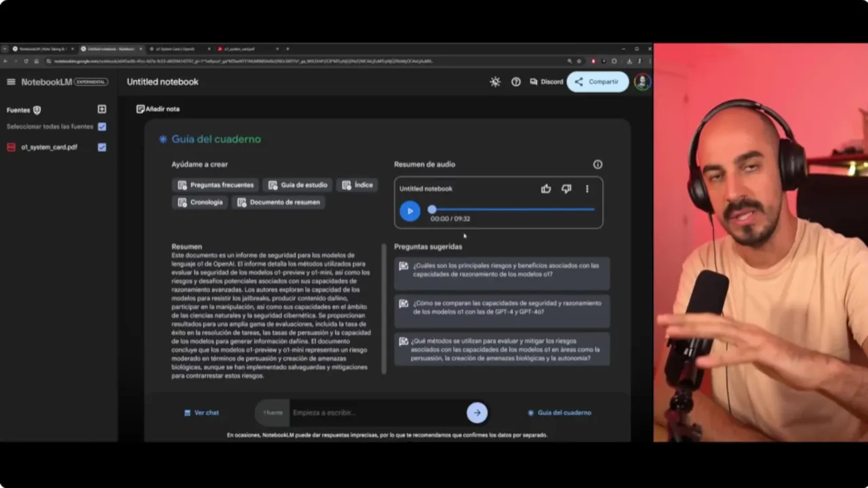Toggle the light/dark theme sun icon
This screenshot has width=868, height=488.
(x=495, y=82)
